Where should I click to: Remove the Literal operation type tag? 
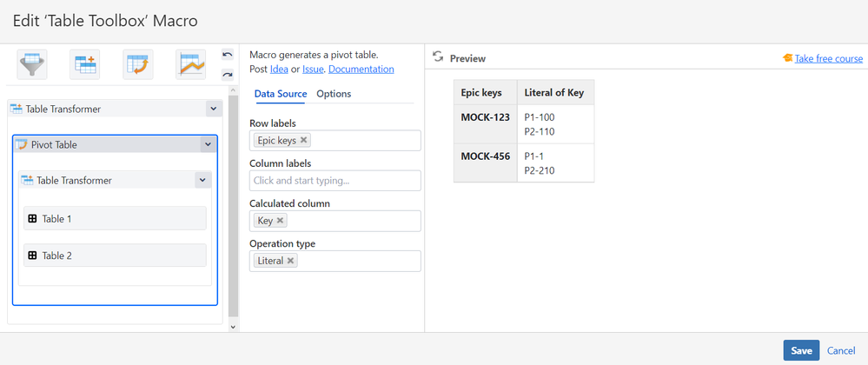tap(291, 261)
